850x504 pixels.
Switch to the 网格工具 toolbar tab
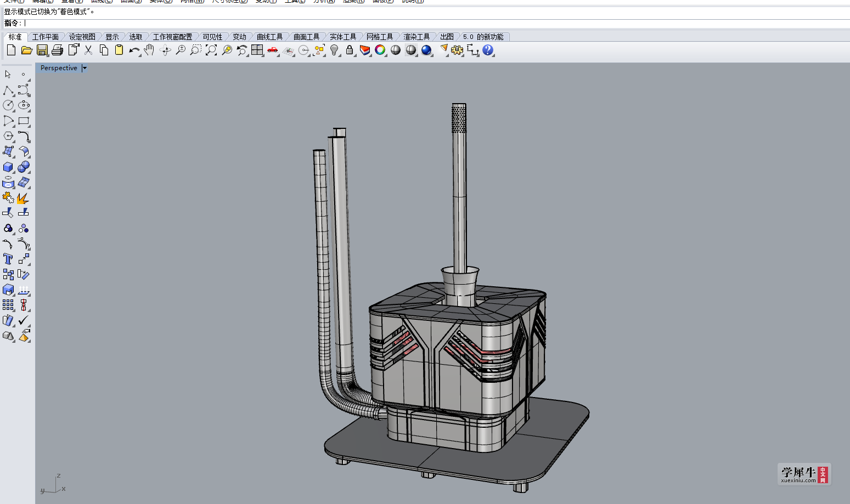[380, 37]
